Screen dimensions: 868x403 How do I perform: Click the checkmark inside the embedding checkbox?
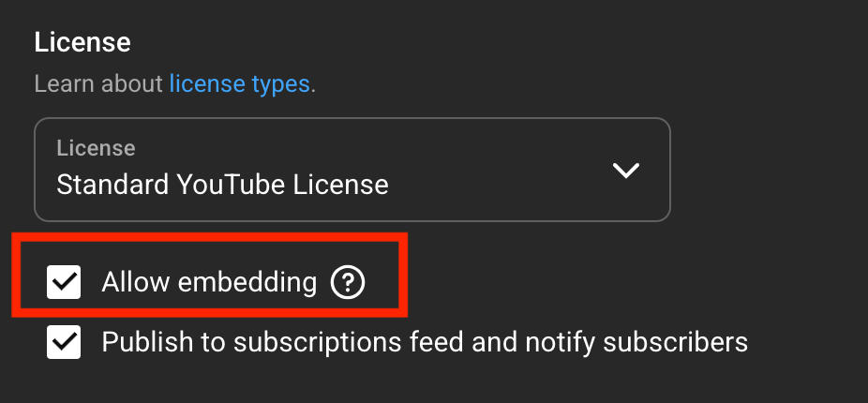click(x=65, y=281)
